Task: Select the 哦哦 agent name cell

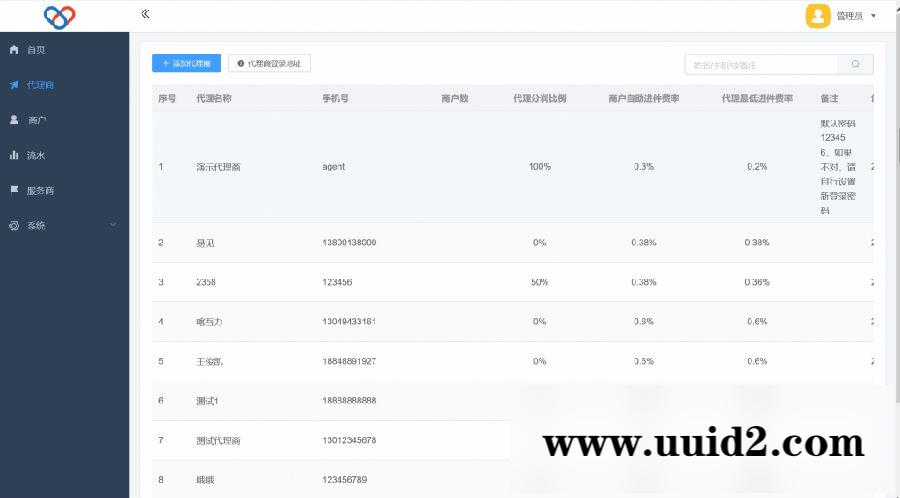Action: click(x=205, y=480)
